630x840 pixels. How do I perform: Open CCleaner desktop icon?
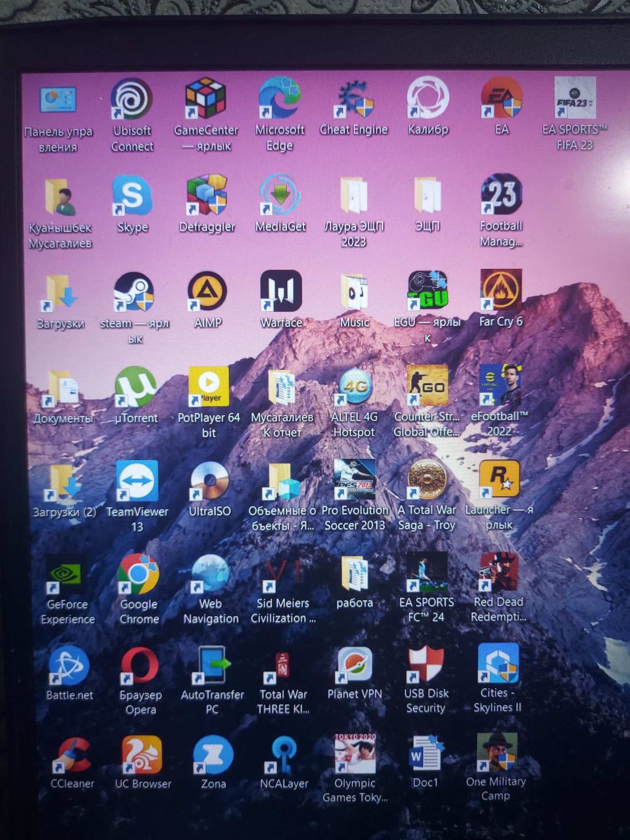(71, 755)
